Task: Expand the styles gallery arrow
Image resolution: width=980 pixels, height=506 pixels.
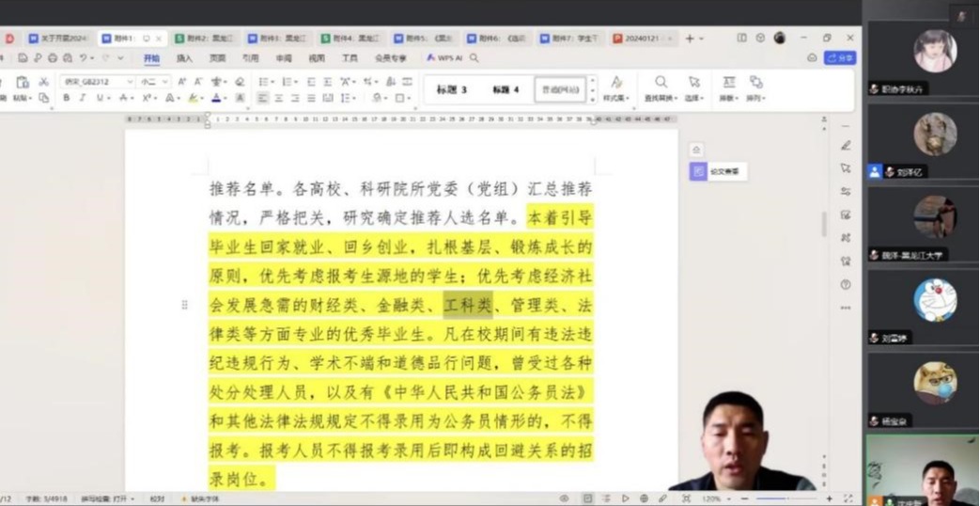Action: tap(593, 99)
